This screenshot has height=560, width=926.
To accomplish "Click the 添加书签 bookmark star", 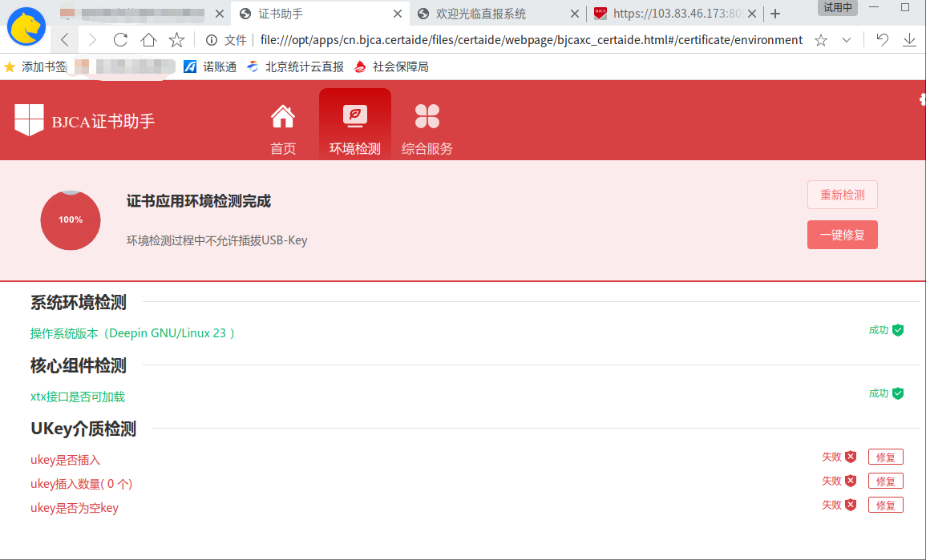I will pos(10,66).
